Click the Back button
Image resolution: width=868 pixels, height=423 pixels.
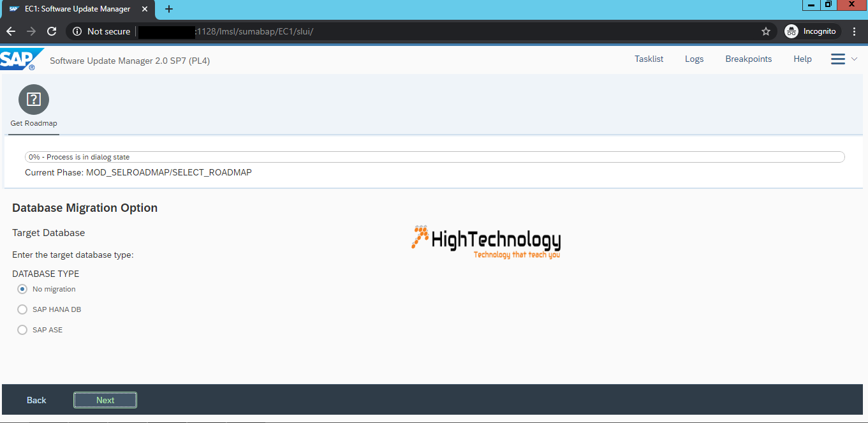[x=36, y=400]
